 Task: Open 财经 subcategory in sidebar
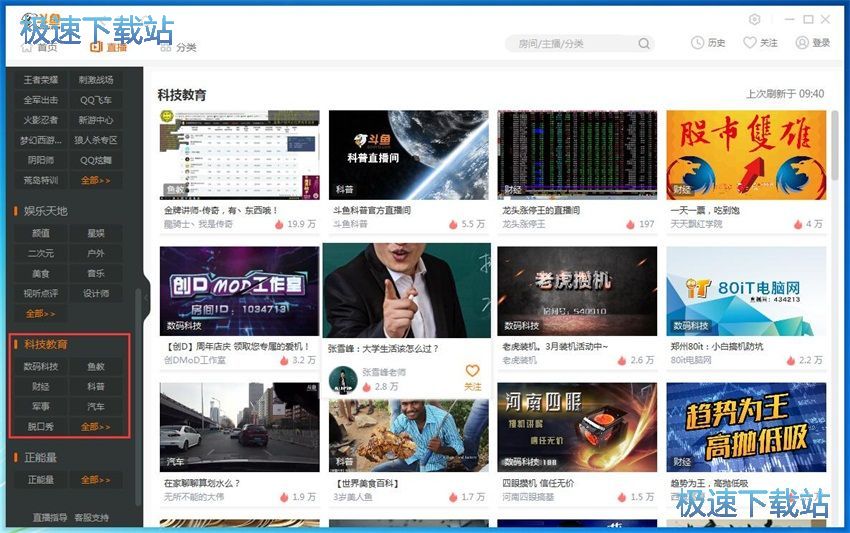coord(41,387)
